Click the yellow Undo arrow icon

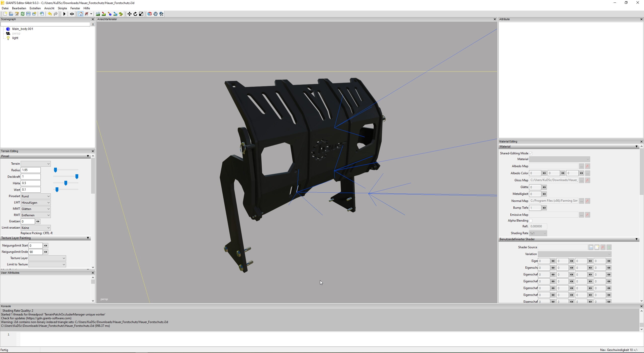pyautogui.click(x=50, y=14)
